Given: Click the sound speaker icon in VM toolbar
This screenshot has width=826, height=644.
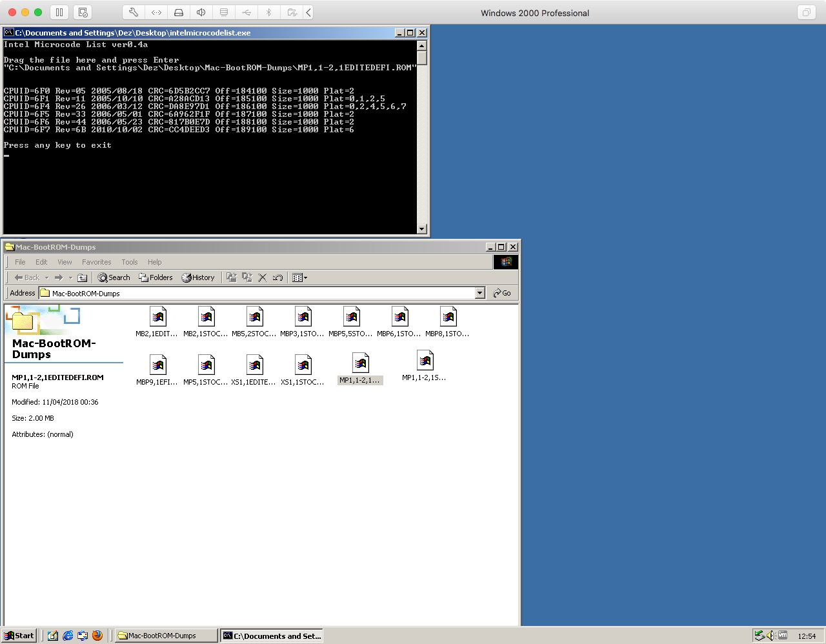Looking at the screenshot, I should tap(201, 12).
